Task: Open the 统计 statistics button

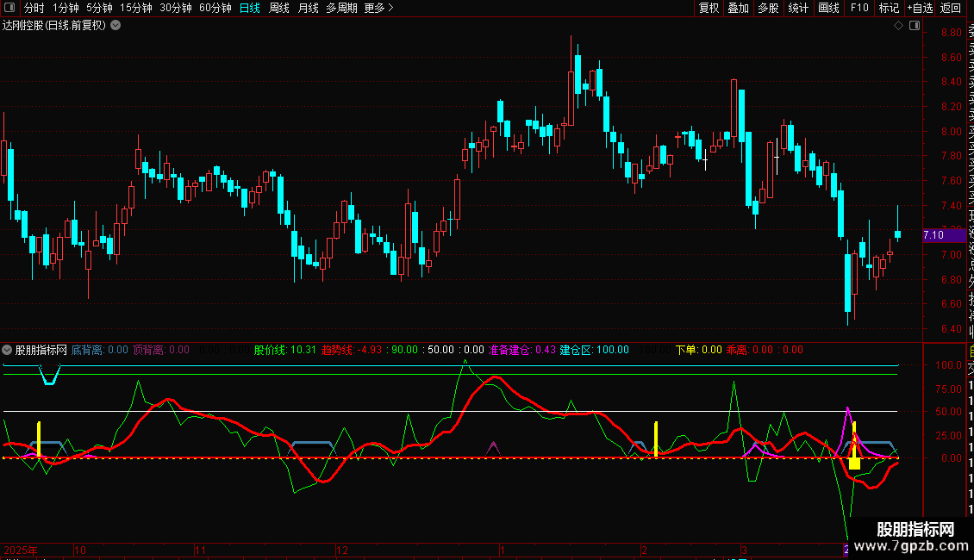Action: click(798, 8)
